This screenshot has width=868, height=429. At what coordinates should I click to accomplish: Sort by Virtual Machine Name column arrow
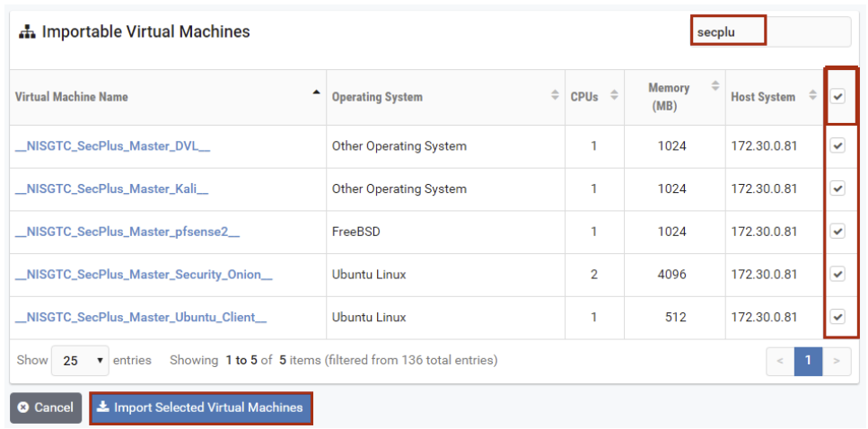(316, 92)
